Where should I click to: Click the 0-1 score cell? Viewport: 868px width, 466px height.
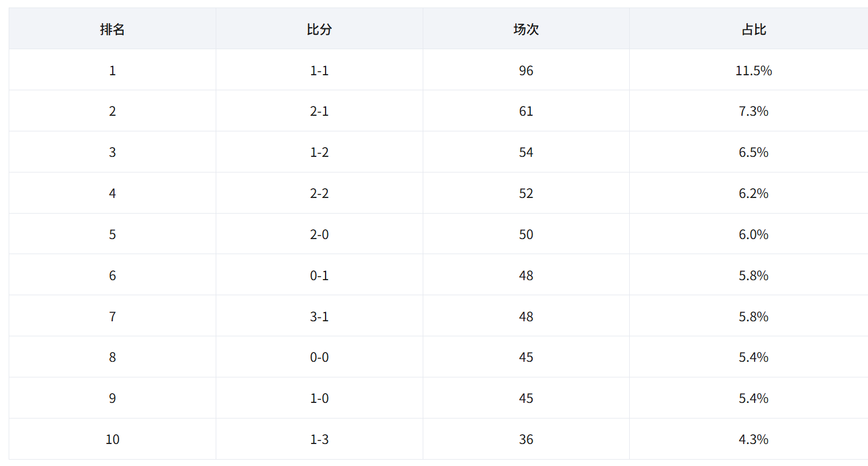[319, 276]
